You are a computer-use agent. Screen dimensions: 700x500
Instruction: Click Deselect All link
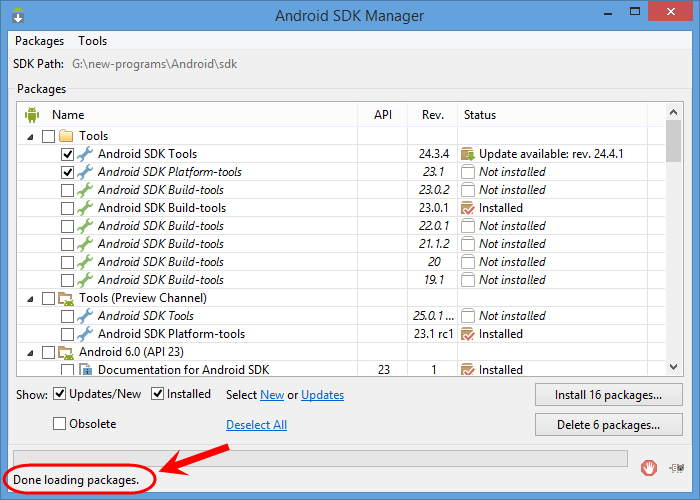256,425
